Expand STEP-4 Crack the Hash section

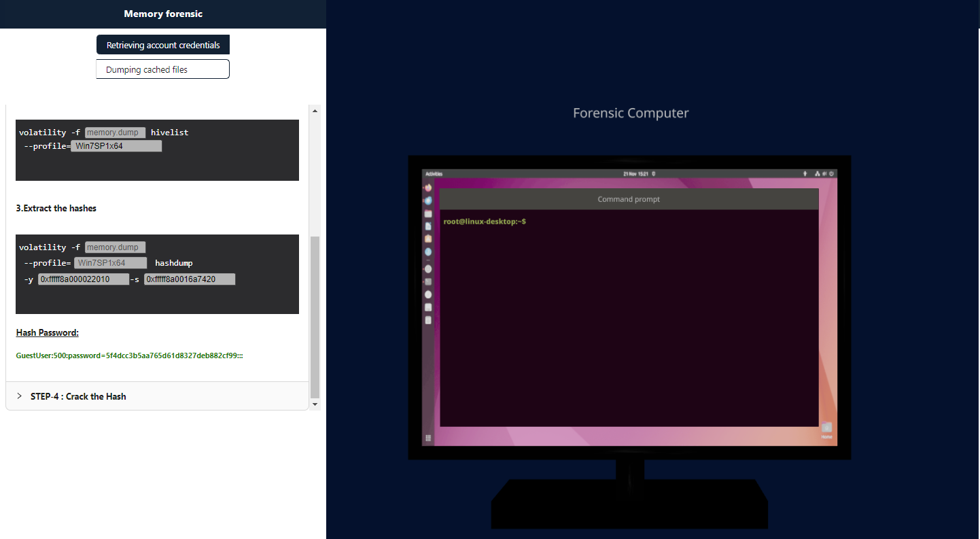(78, 396)
